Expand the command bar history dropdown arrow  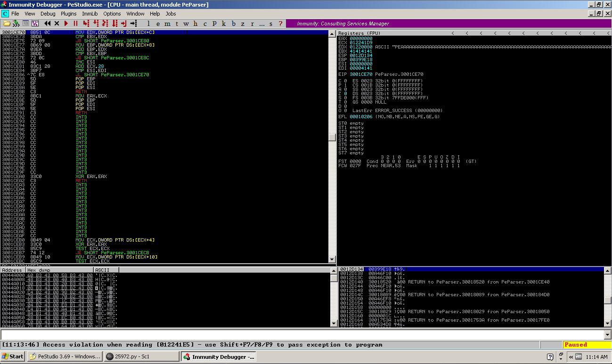point(607,334)
